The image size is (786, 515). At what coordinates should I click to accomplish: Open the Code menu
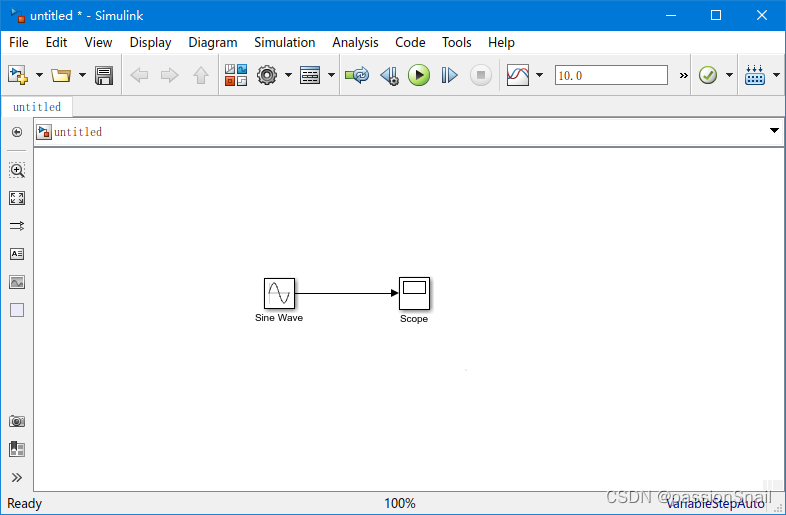(x=410, y=43)
